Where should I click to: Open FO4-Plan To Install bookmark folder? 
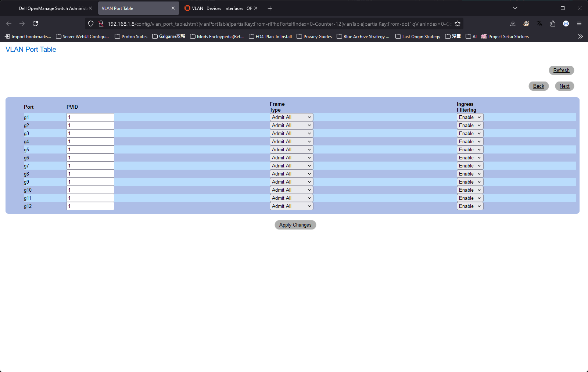(270, 36)
